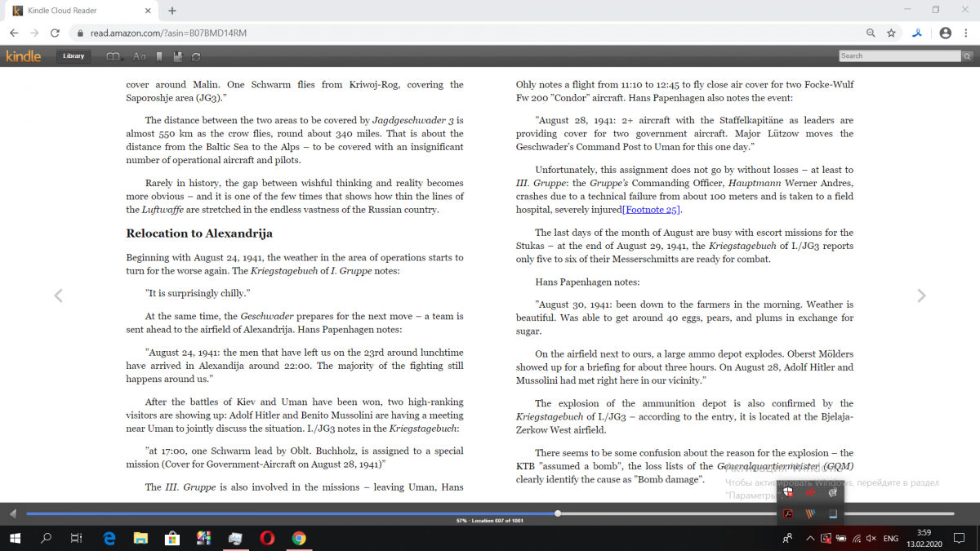Open Chrome zoom magnifier in address bar

pyautogui.click(x=871, y=33)
